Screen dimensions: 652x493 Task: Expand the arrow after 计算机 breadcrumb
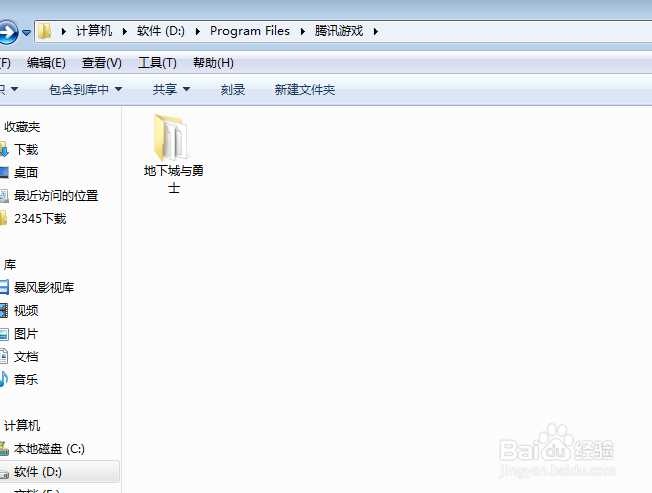(x=124, y=31)
